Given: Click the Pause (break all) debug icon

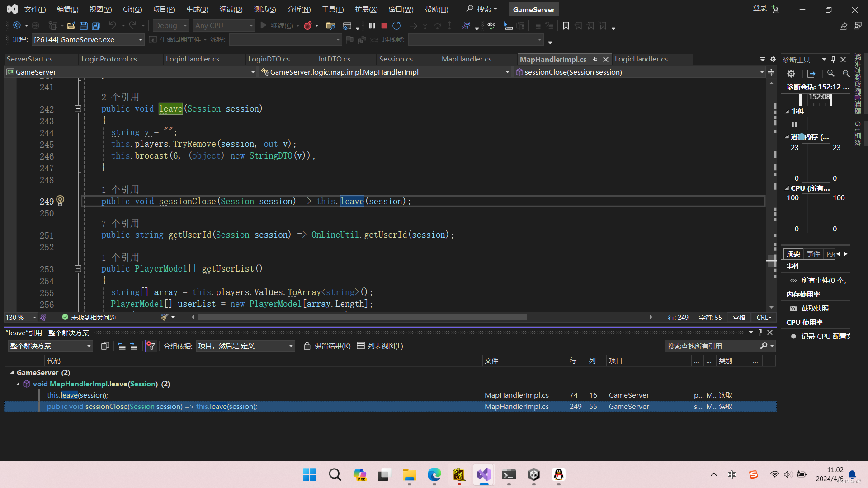Looking at the screenshot, I should 372,26.
